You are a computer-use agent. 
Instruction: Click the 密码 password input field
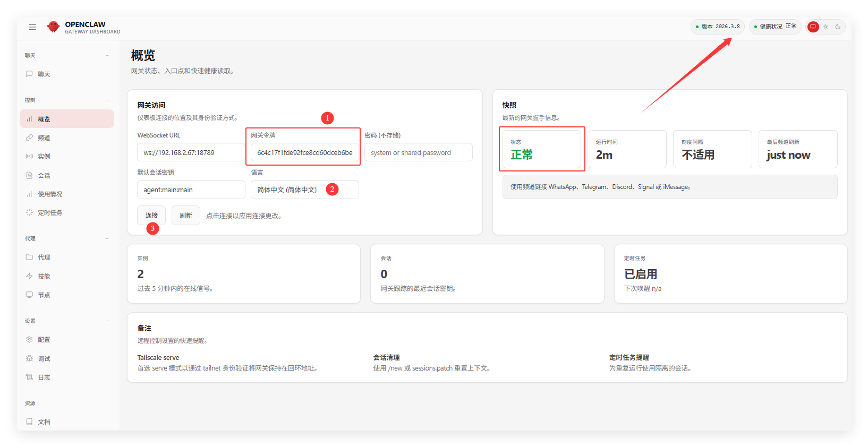(x=418, y=153)
